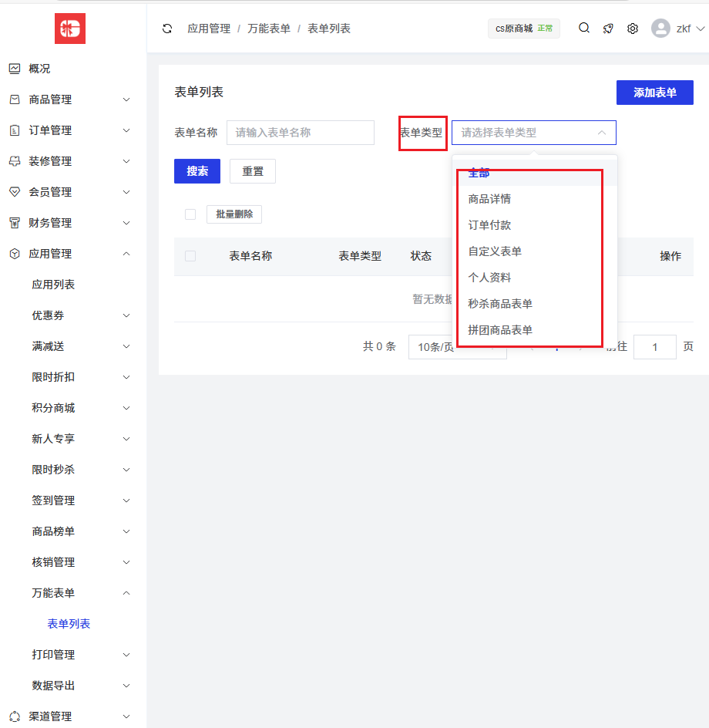
Task: Collapse the 万能表单 submenu
Action: pyautogui.click(x=77, y=593)
